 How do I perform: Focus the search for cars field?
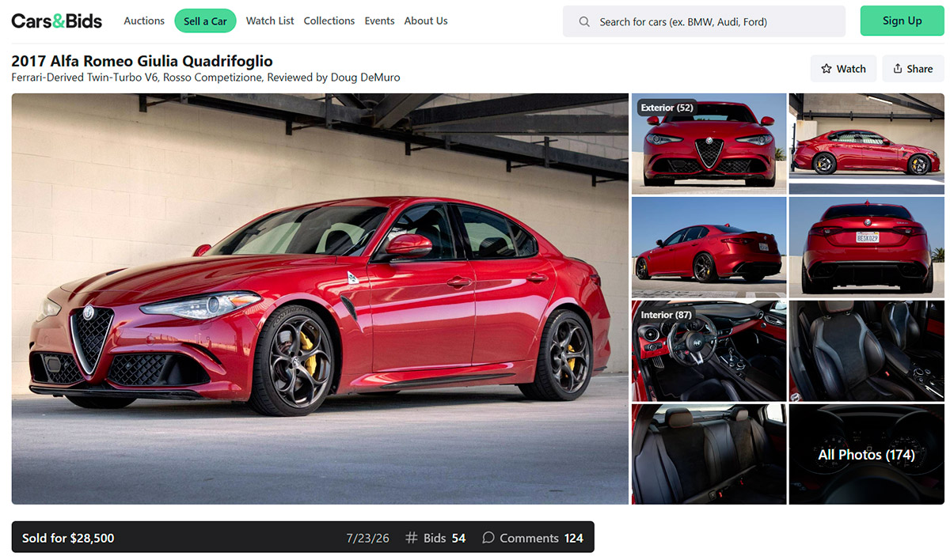(704, 21)
